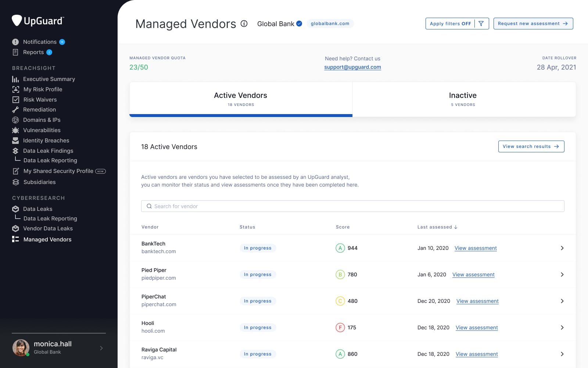Select the Remediation wrench icon
The width and height of the screenshot is (588, 368).
tap(15, 109)
